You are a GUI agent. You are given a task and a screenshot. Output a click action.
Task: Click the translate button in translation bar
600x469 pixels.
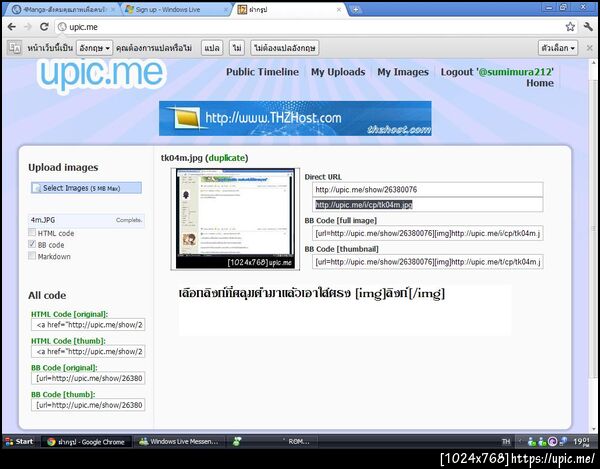coord(212,48)
